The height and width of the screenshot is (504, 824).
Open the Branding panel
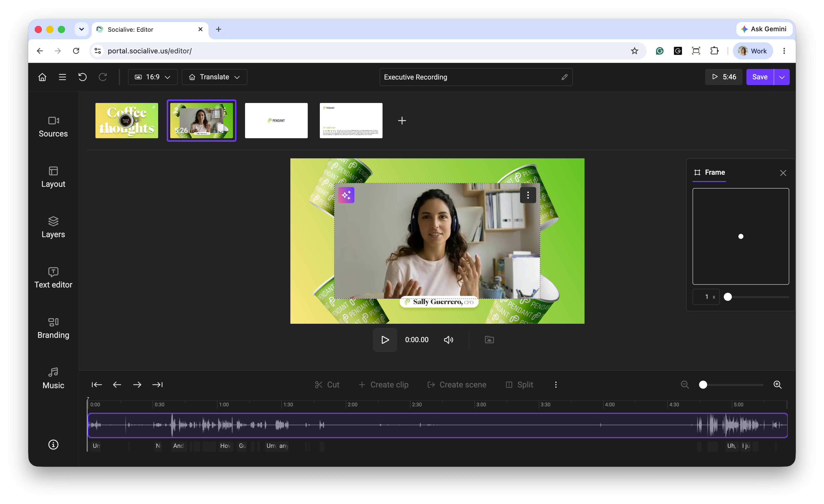click(x=53, y=328)
